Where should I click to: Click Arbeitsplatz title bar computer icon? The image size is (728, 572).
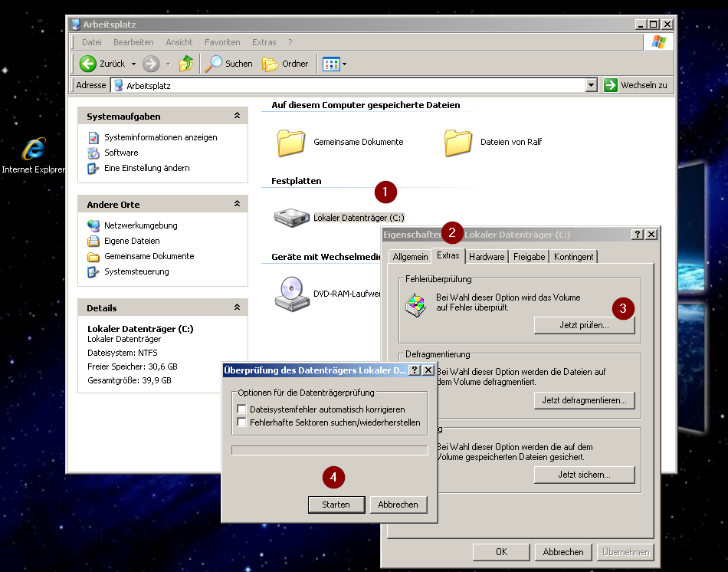tap(76, 25)
